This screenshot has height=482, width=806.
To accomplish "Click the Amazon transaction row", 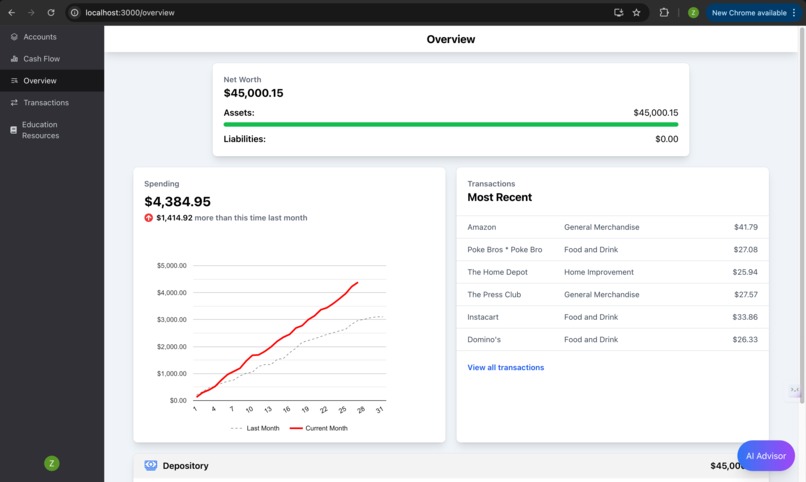I will [x=612, y=227].
